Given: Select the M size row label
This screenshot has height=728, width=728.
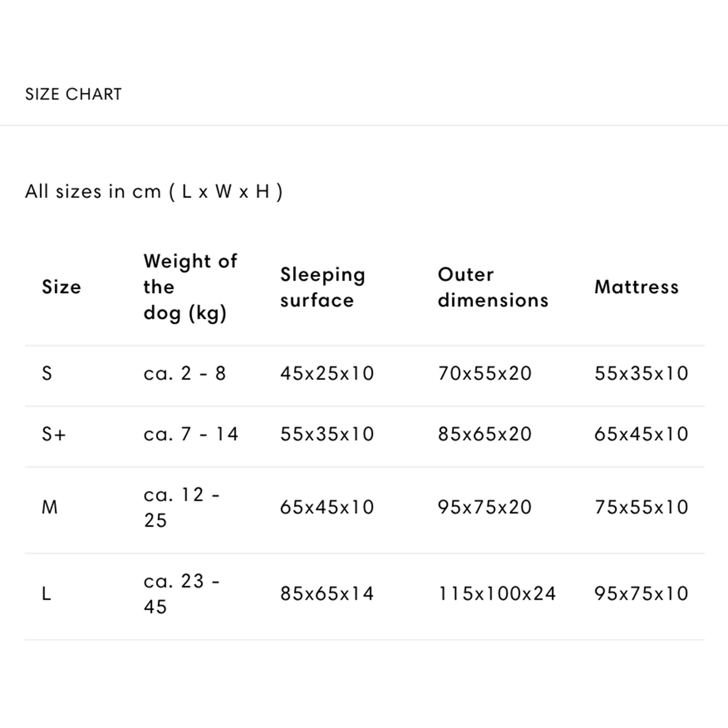Looking at the screenshot, I should 50,507.
